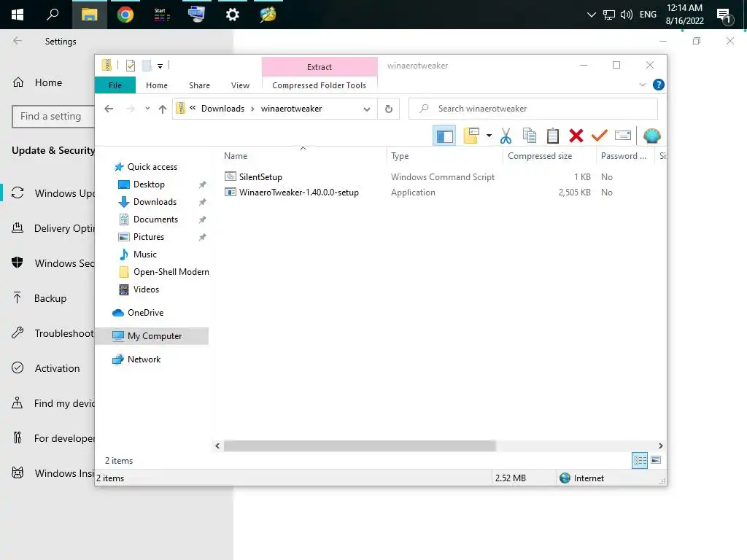747x560 pixels.
Task: Click the Properties icon in the title bar
Action: (x=130, y=66)
